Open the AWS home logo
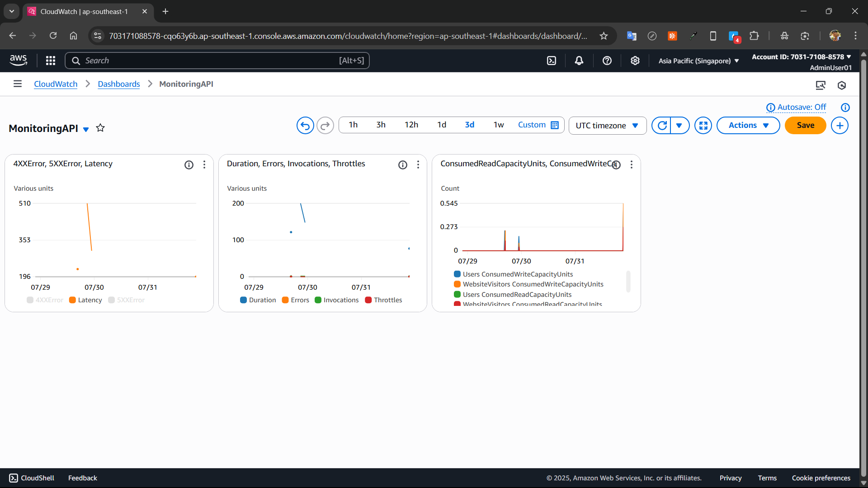Image resolution: width=868 pixels, height=488 pixels. [x=18, y=60]
